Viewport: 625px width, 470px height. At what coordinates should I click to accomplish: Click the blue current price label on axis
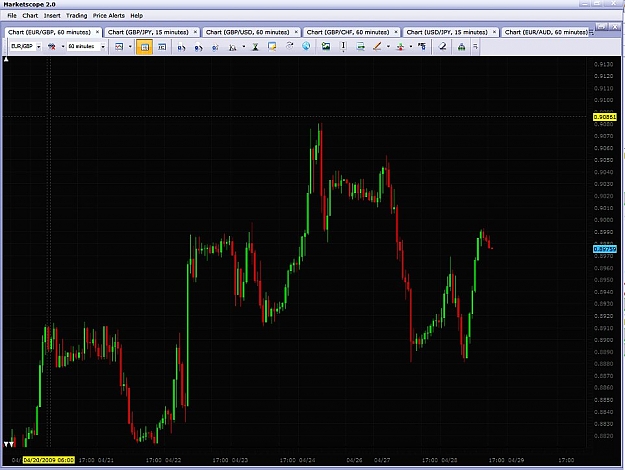coord(605,249)
